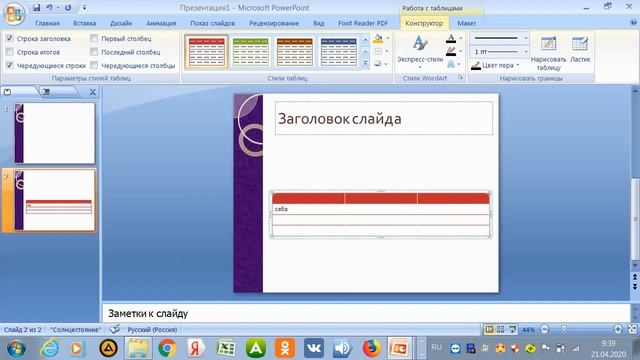Open Windows Start menu
640x360 pixels.
(16, 348)
